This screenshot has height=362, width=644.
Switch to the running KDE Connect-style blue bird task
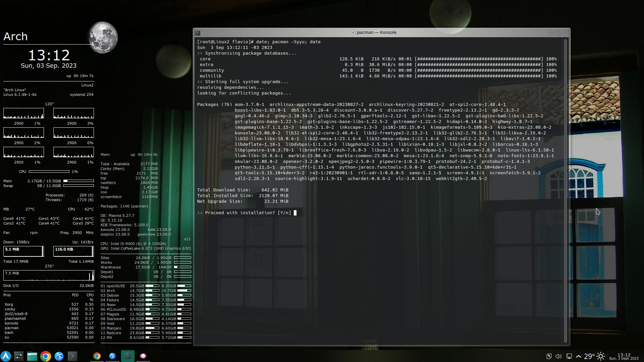pos(112,356)
